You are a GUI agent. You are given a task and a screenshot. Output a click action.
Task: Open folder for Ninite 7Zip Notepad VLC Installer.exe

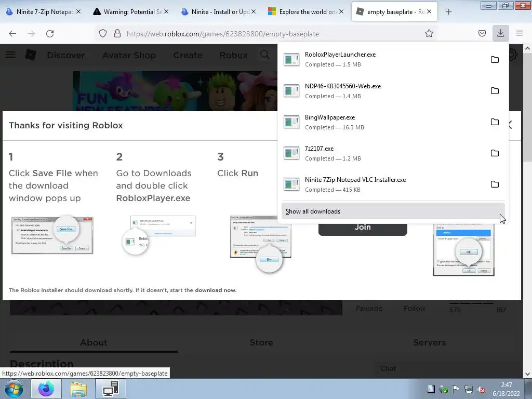(495, 184)
